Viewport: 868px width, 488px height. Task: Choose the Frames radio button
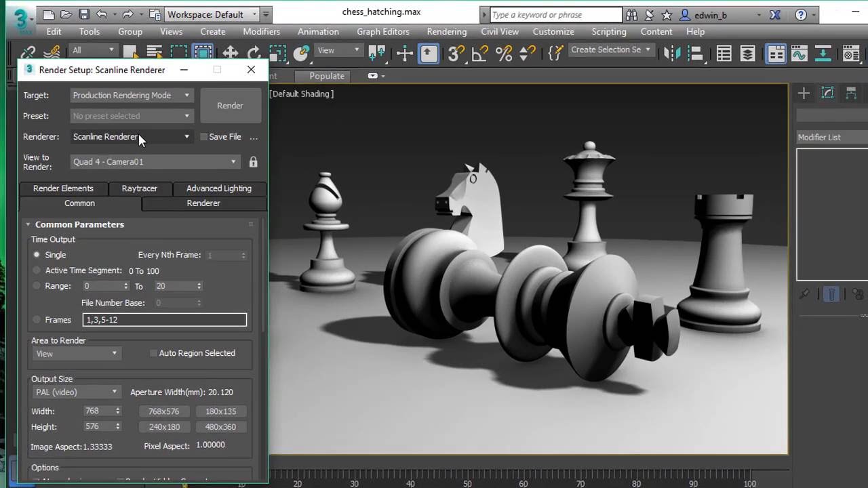pos(37,320)
